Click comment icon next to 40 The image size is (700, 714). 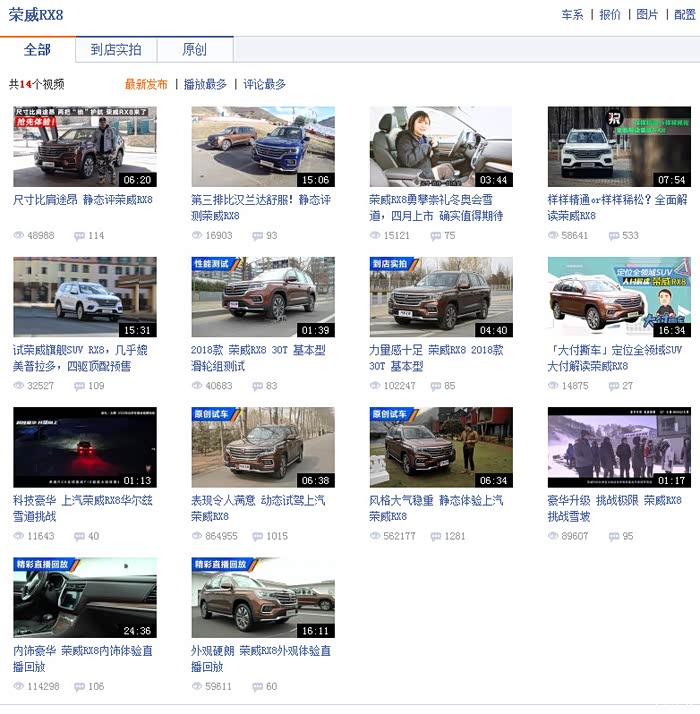(x=79, y=536)
